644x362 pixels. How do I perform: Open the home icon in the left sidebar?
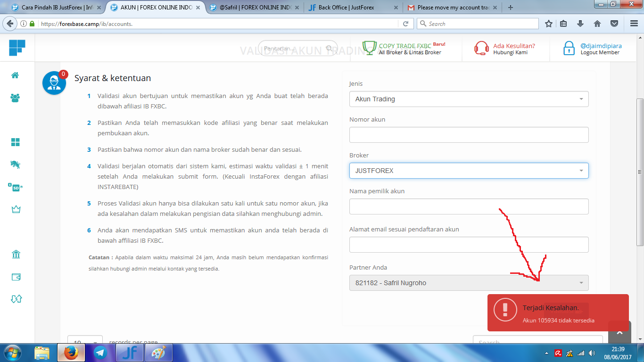pyautogui.click(x=15, y=75)
